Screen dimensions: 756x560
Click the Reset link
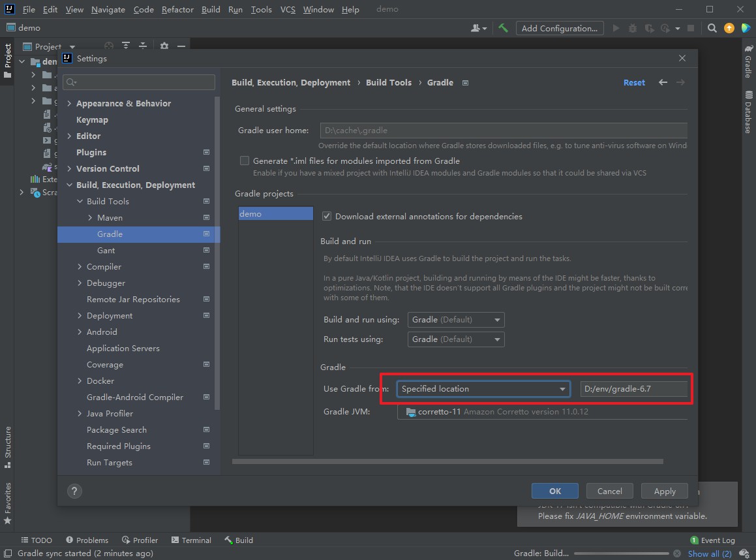[634, 82]
